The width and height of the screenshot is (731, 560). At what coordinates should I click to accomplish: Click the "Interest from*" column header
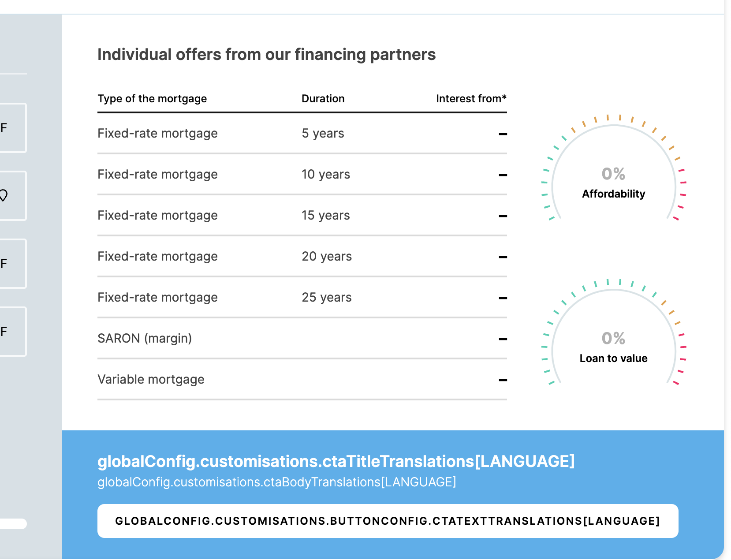[471, 99]
